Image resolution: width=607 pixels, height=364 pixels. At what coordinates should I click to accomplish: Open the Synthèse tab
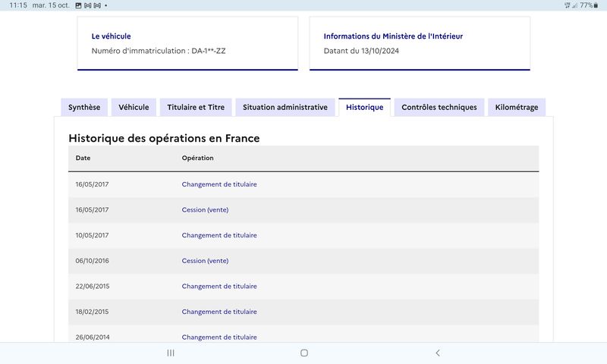(84, 107)
